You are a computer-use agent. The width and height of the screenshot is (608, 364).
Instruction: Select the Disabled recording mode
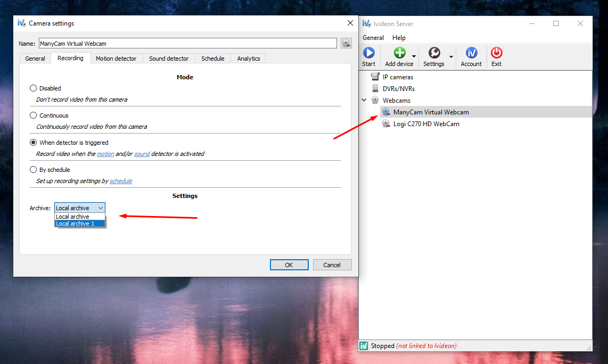click(x=34, y=88)
